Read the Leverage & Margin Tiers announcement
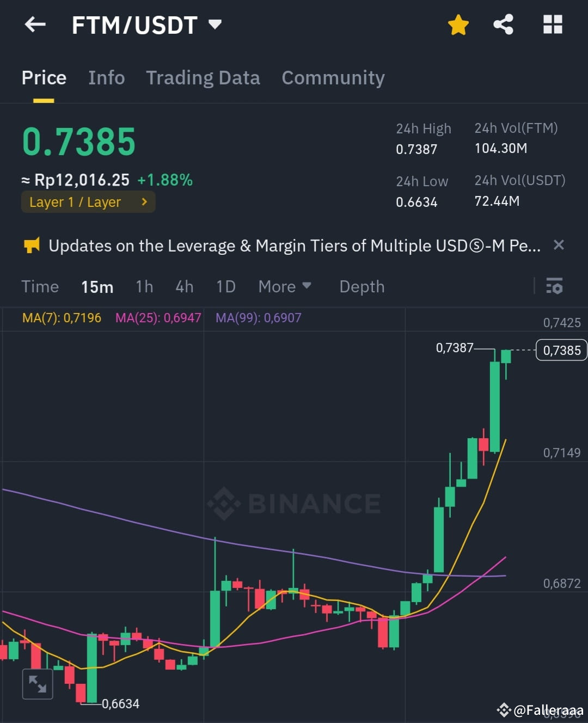 295,246
